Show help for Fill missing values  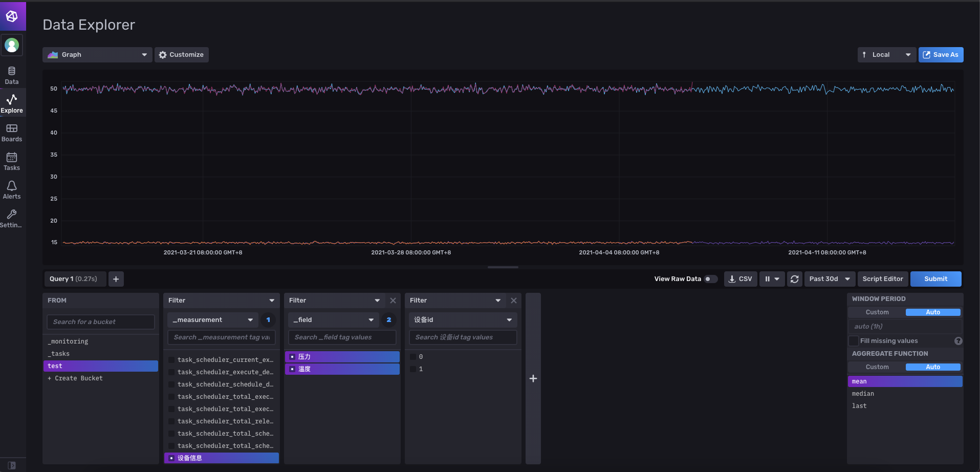[959, 341]
